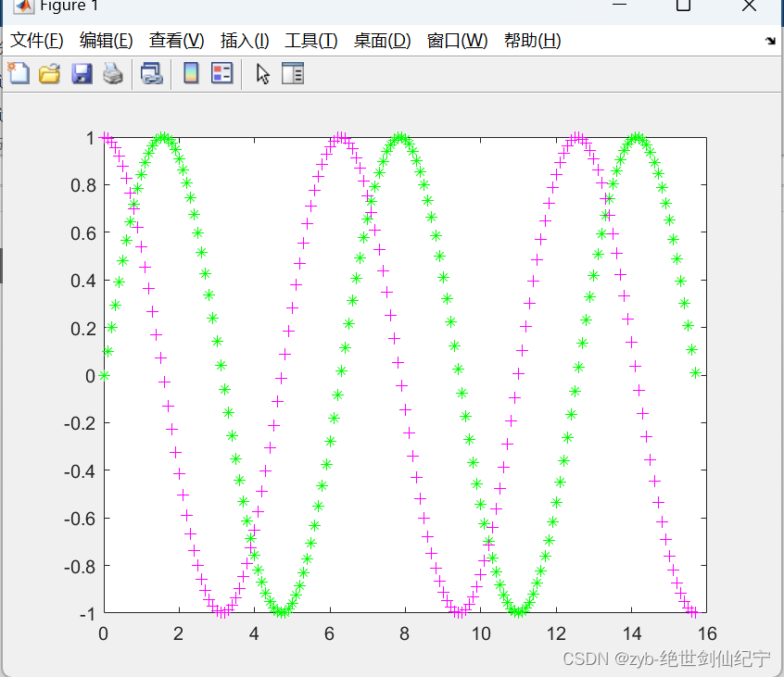The width and height of the screenshot is (784, 677).
Task: Open the 文件(F) menu
Action: click(x=36, y=41)
